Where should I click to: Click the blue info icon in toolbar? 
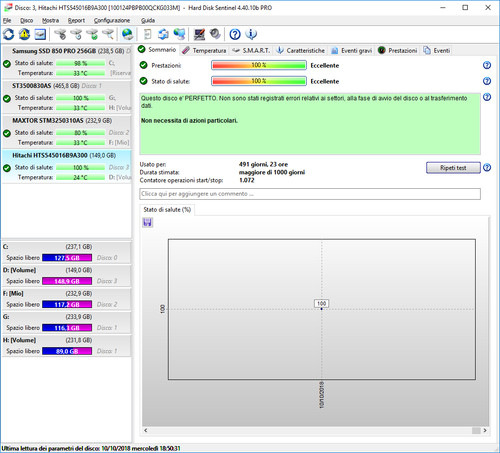click(251, 34)
